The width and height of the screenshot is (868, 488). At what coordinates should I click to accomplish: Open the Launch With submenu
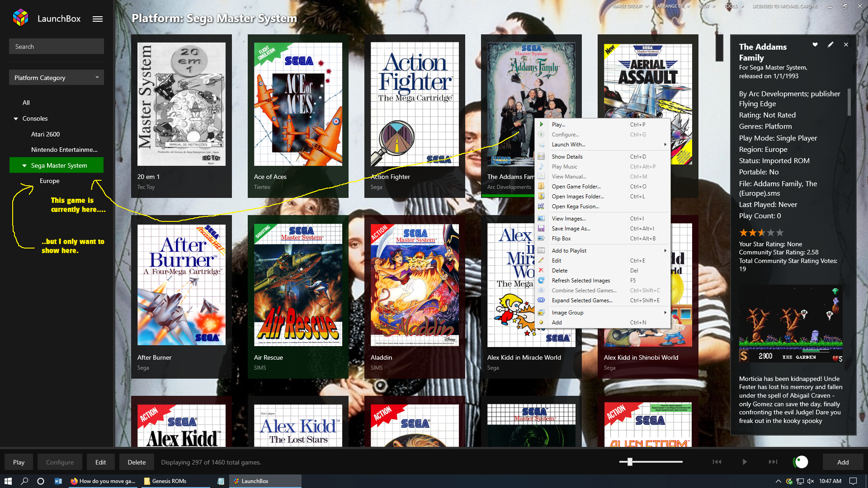pyautogui.click(x=602, y=144)
